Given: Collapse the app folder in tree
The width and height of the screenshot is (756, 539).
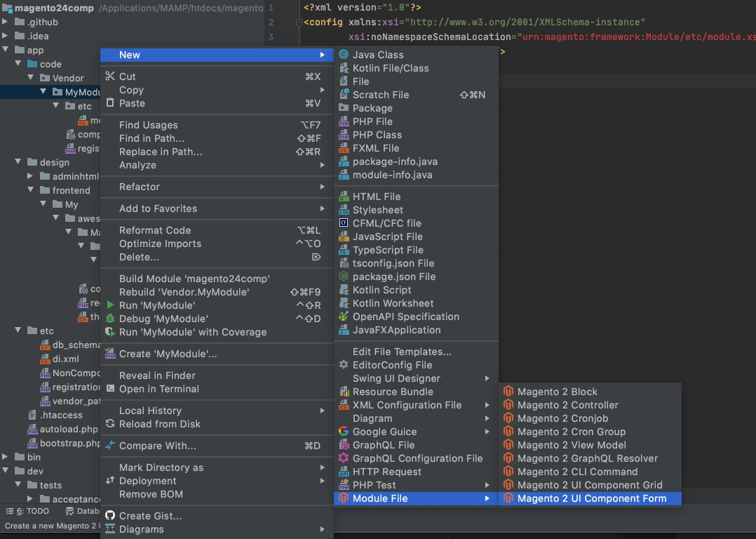Looking at the screenshot, I should pos(6,50).
